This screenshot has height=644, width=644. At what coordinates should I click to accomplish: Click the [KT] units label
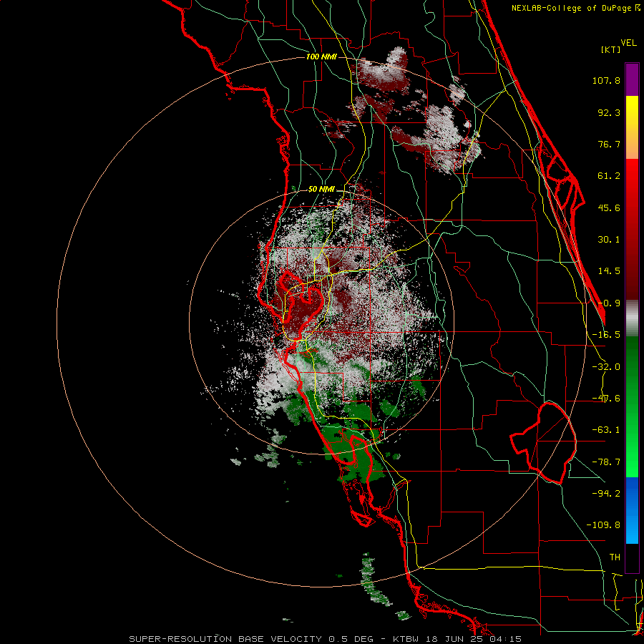(611, 49)
